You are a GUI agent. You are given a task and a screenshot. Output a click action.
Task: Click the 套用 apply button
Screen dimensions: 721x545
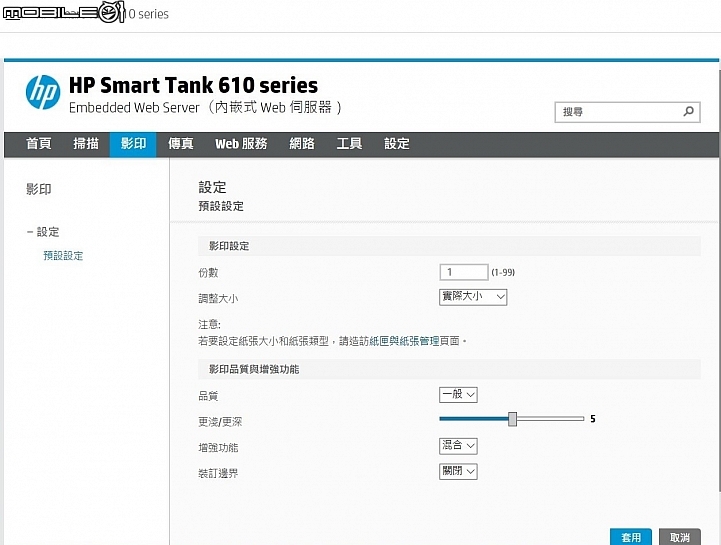[630, 537]
